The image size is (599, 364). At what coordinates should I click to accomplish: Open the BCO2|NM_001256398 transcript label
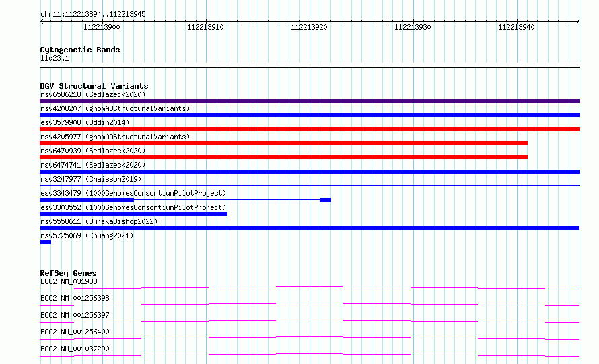click(75, 298)
